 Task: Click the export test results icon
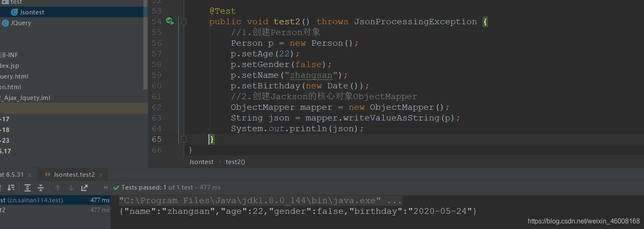tap(84, 187)
